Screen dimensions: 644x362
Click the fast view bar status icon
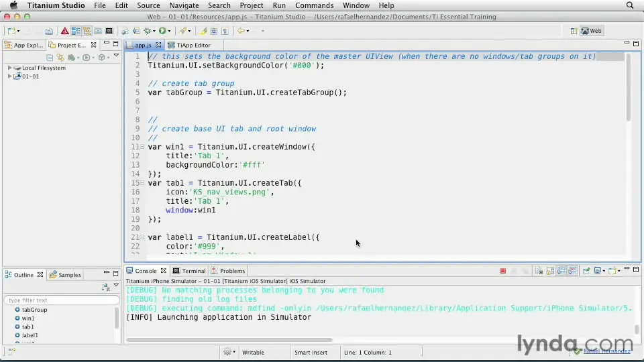tap(11, 351)
